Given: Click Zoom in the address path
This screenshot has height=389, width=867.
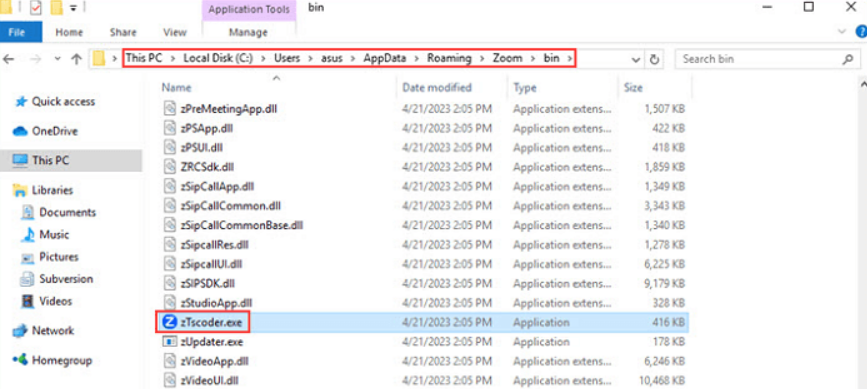Looking at the screenshot, I should (509, 59).
